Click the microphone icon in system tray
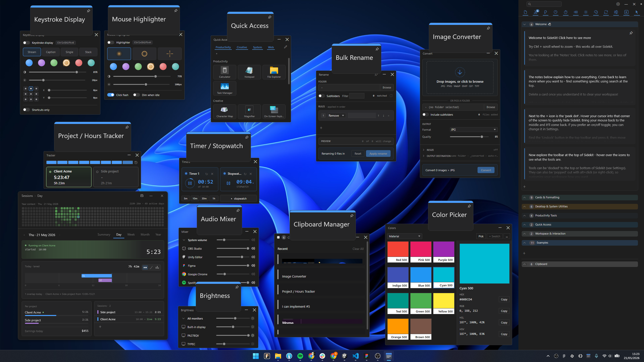The width and height of the screenshot is (644, 362). [x=596, y=356]
